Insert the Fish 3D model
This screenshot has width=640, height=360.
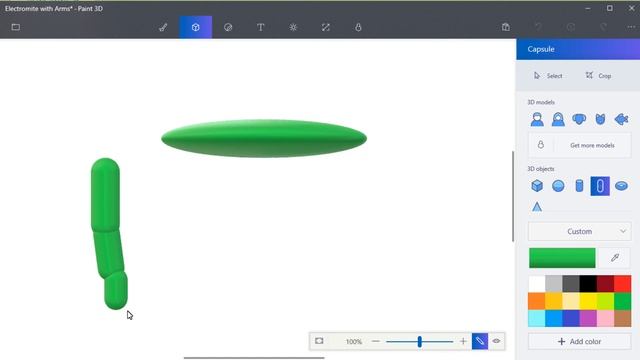tap(621, 119)
